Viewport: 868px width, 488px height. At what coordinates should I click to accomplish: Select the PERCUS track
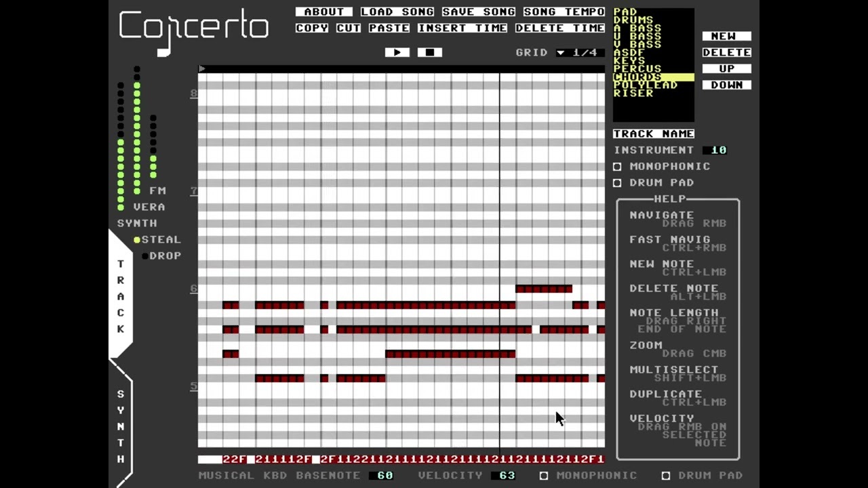[654, 69]
